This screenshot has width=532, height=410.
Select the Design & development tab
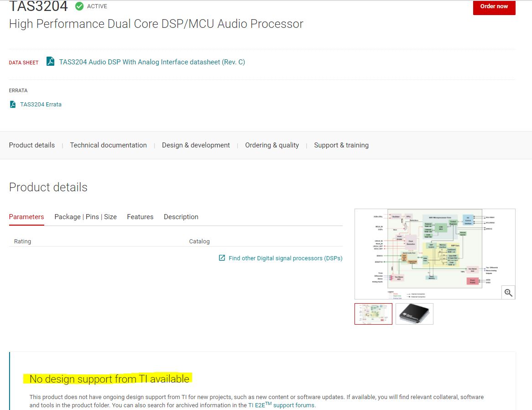click(196, 145)
